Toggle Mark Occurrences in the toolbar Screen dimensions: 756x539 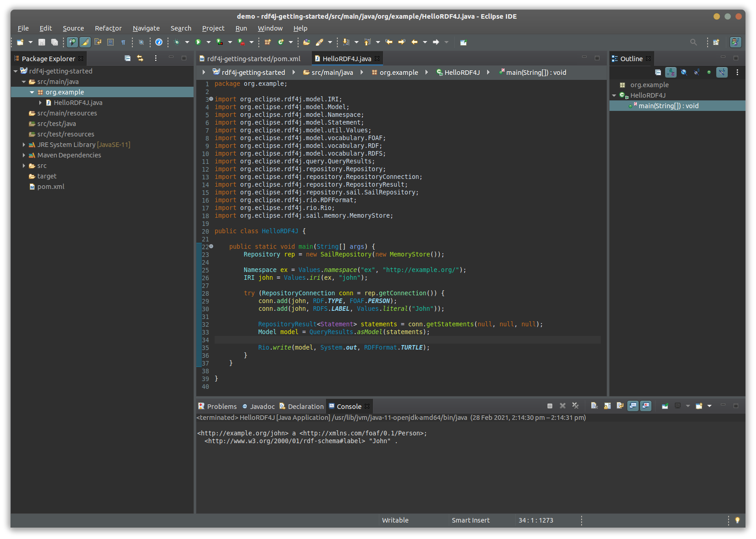[72, 42]
